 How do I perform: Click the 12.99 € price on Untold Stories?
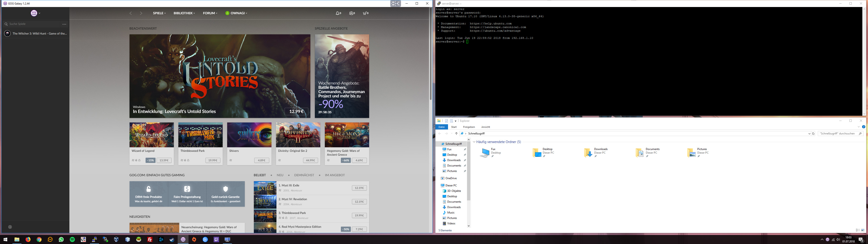[x=297, y=112]
